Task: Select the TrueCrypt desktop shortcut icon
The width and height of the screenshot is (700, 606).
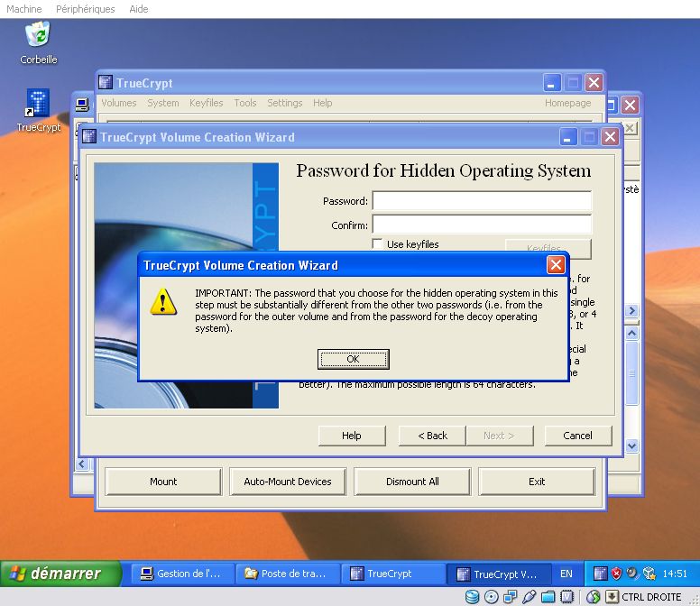Action: coord(38,103)
